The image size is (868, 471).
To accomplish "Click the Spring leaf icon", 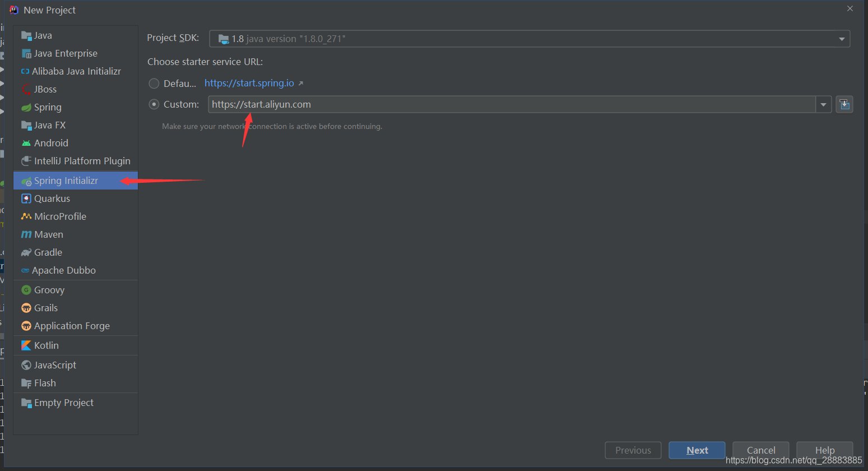I will point(26,107).
